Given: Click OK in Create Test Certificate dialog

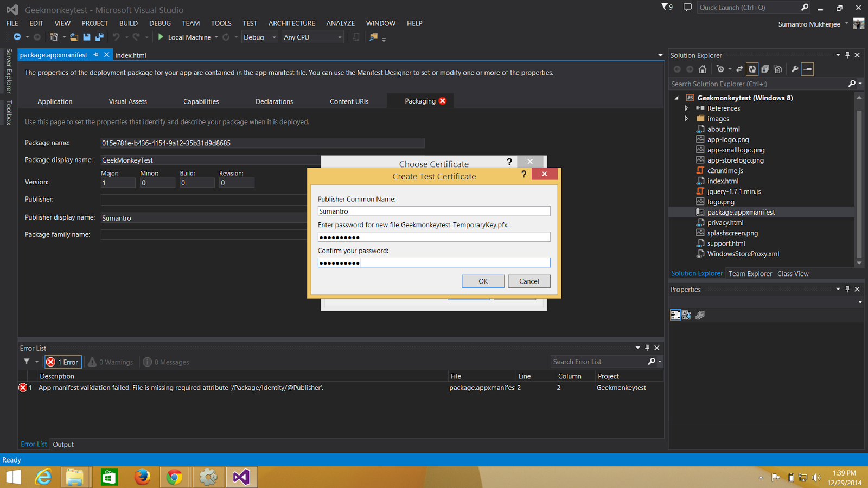Looking at the screenshot, I should pos(483,281).
